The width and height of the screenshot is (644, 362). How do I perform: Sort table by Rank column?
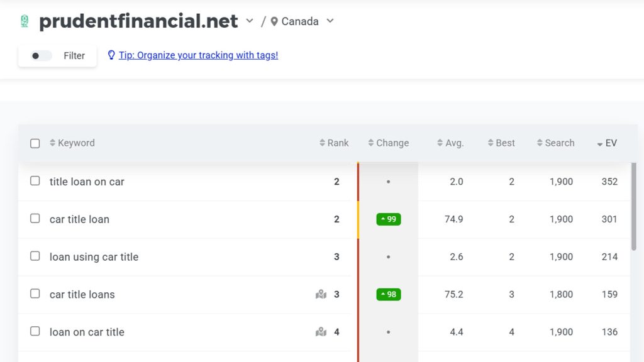tap(334, 143)
